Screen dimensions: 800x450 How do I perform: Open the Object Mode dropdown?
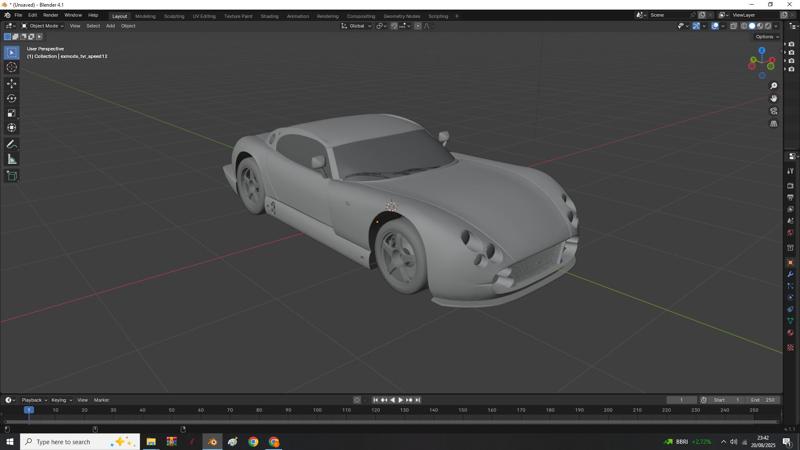(x=46, y=26)
